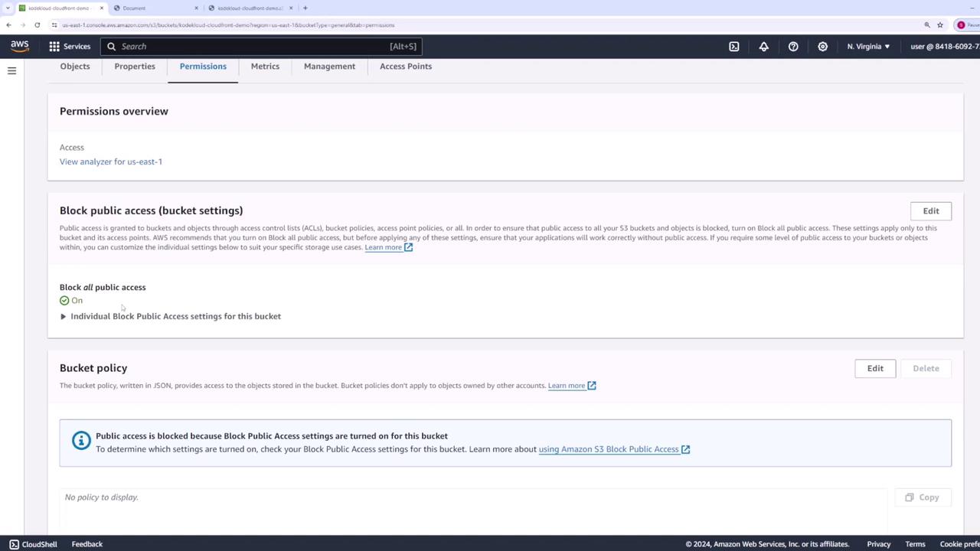The height and width of the screenshot is (551, 980).
Task: Open View analyzer for us-east-1 link
Action: 111,161
